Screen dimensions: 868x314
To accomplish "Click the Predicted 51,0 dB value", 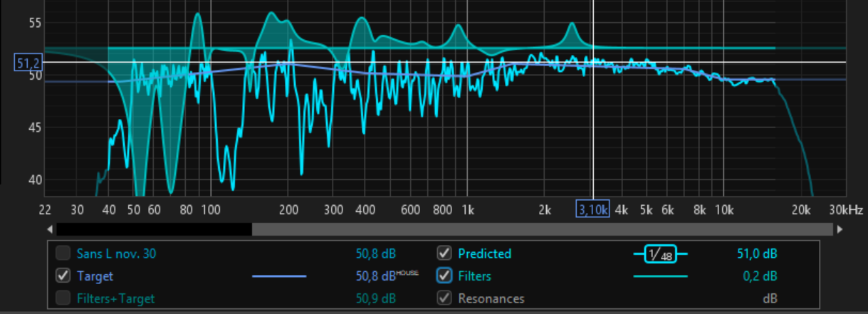I will (x=756, y=253).
